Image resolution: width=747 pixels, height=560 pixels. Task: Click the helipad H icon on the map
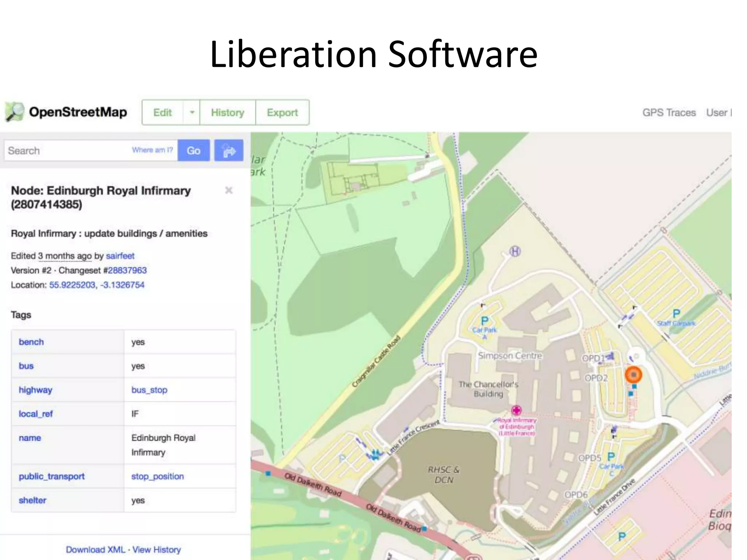515,251
